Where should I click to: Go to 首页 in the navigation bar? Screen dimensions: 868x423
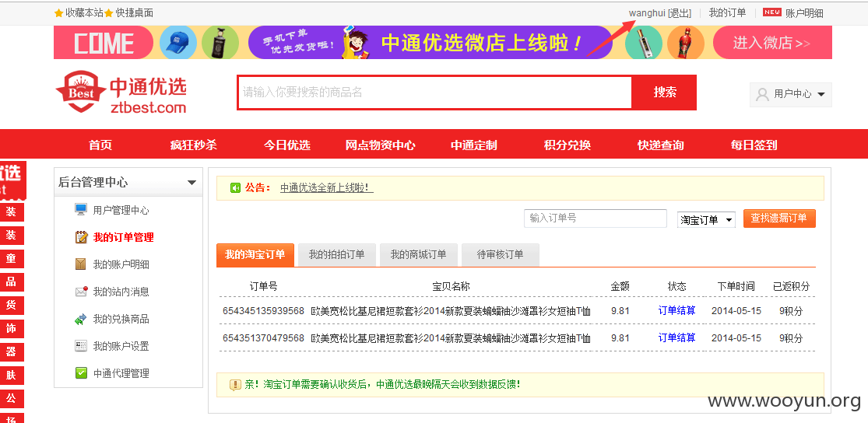[100, 145]
